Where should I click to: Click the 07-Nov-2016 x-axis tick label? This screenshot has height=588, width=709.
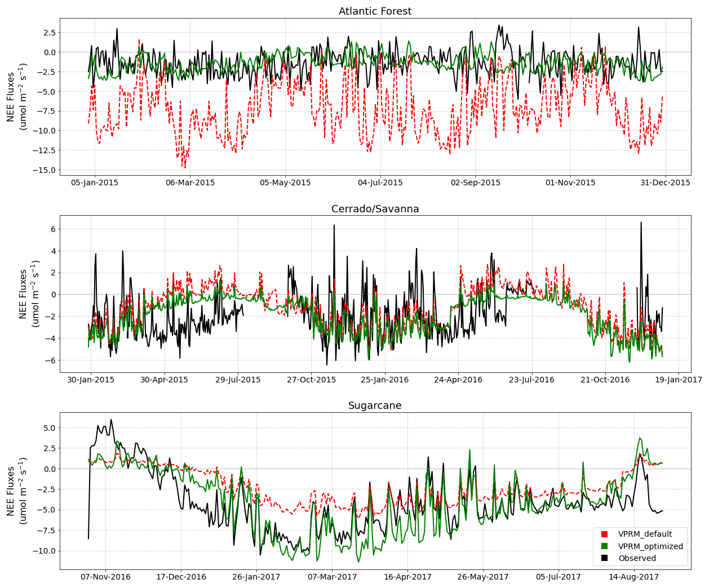105,577
